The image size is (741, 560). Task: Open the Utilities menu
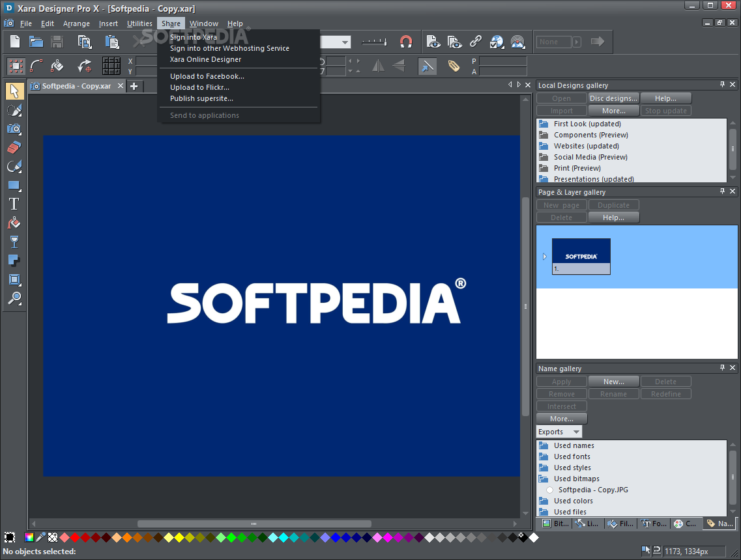pos(139,23)
